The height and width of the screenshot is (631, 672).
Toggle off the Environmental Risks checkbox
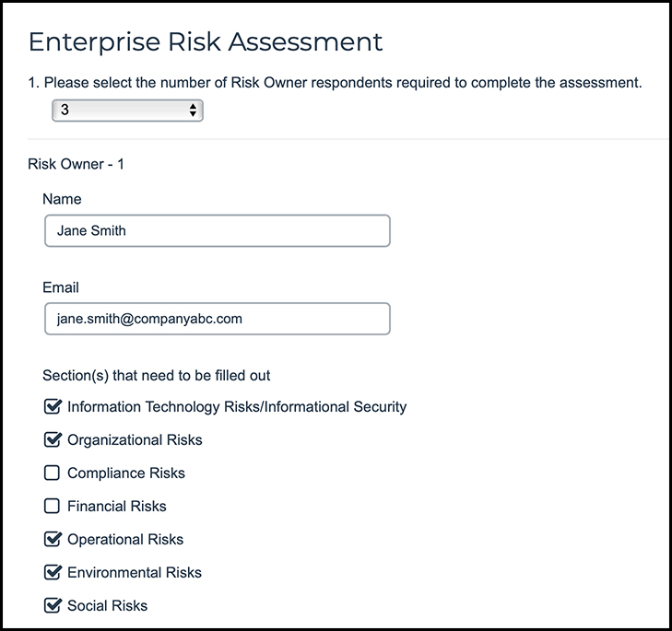tap(53, 572)
